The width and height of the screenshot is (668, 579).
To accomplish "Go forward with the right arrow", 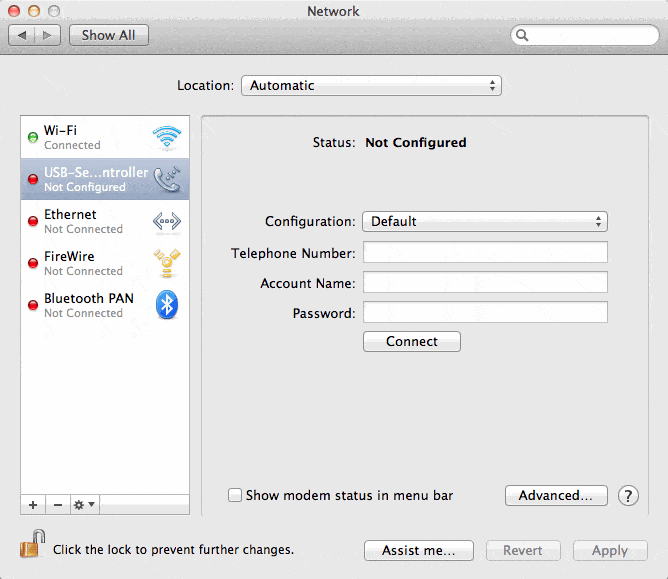I will point(47,35).
